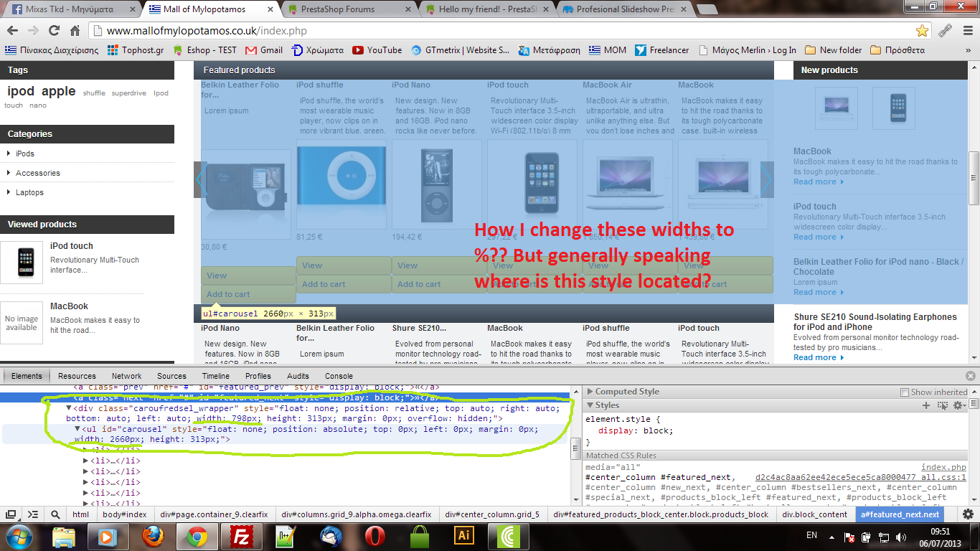Click the 'apple' tag link
980x551 pixels.
click(x=58, y=91)
